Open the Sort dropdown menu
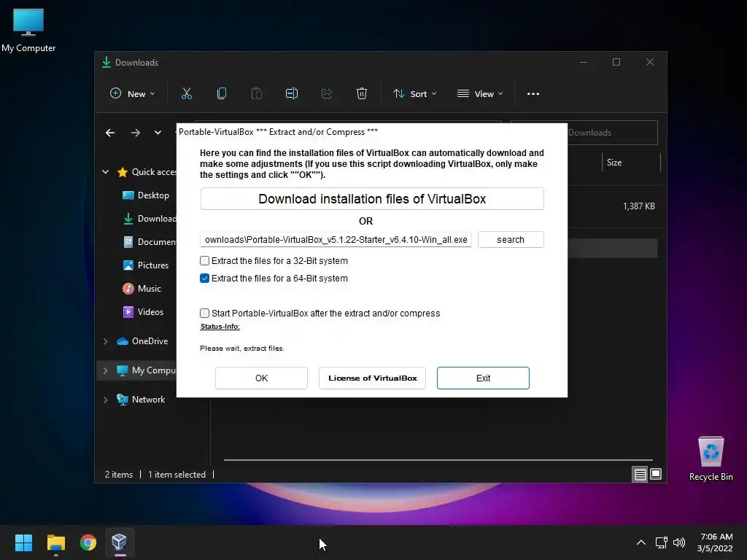747x560 pixels. coord(414,94)
